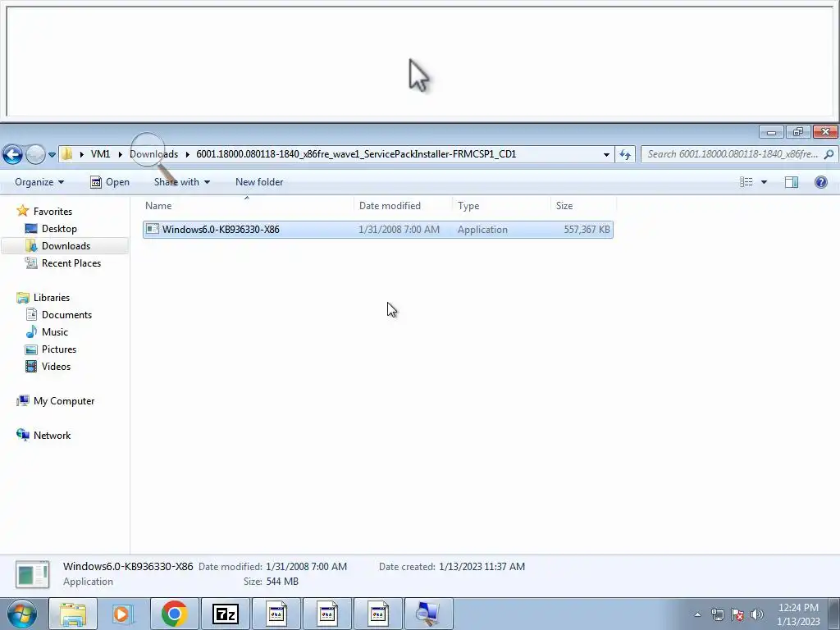The height and width of the screenshot is (630, 840).
Task: Expand the view options dropdown arrow
Action: coord(764,182)
